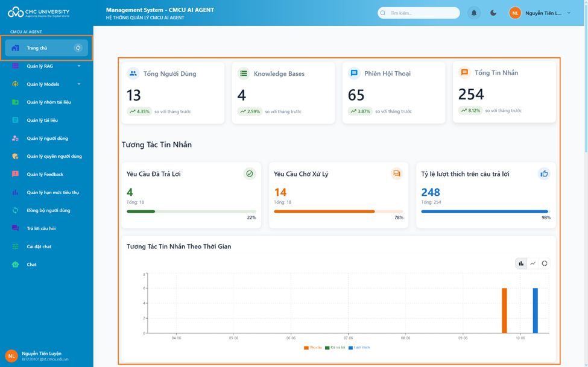
Task: Click the refresh icon beside Trang chủ
Action: [78, 48]
